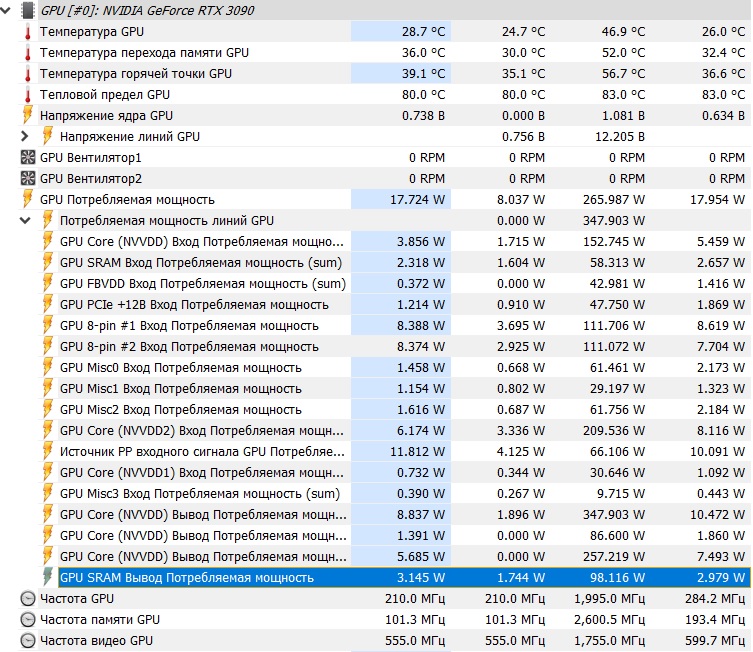Select the GPU 8-pin #1 Вход row label

point(189,326)
